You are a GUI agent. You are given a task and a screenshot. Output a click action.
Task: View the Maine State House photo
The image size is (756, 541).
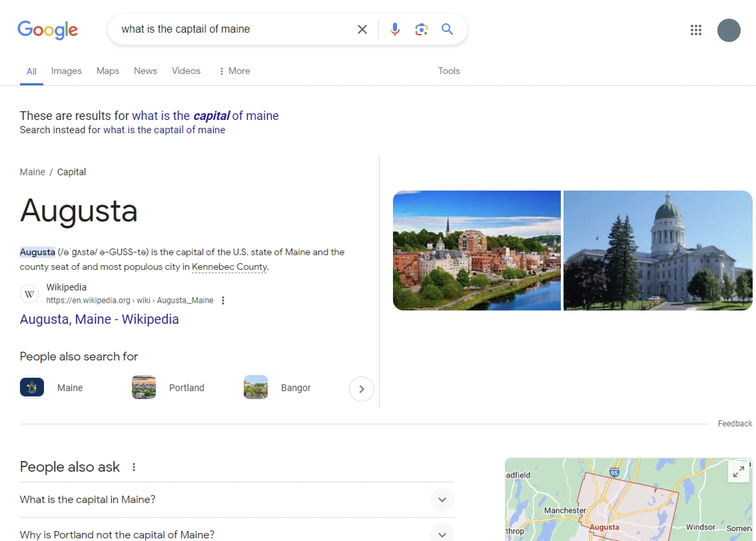pos(658,251)
